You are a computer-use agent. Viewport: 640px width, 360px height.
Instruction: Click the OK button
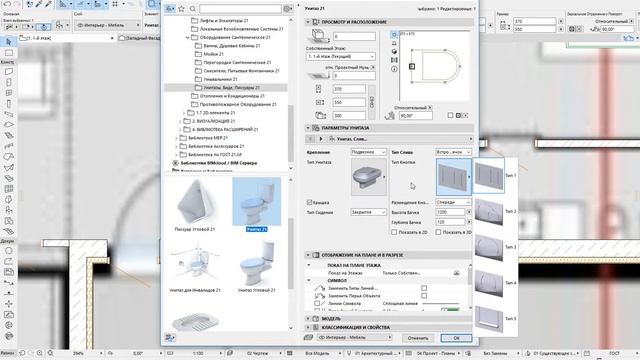(x=456, y=338)
